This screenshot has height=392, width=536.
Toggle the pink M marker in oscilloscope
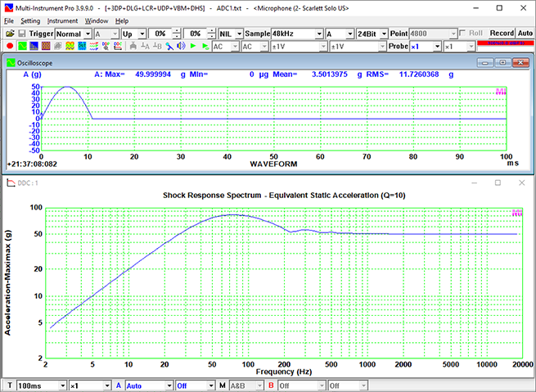pos(501,92)
